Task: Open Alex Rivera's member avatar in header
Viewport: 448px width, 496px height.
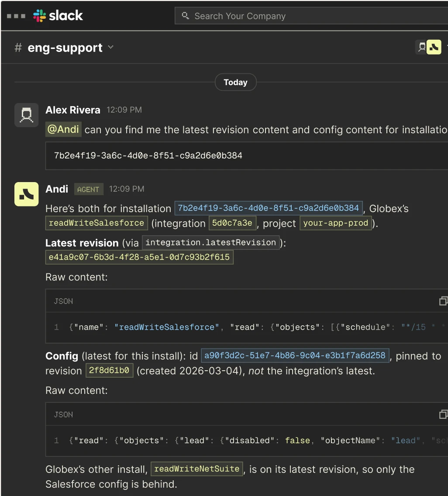Action: (421, 48)
